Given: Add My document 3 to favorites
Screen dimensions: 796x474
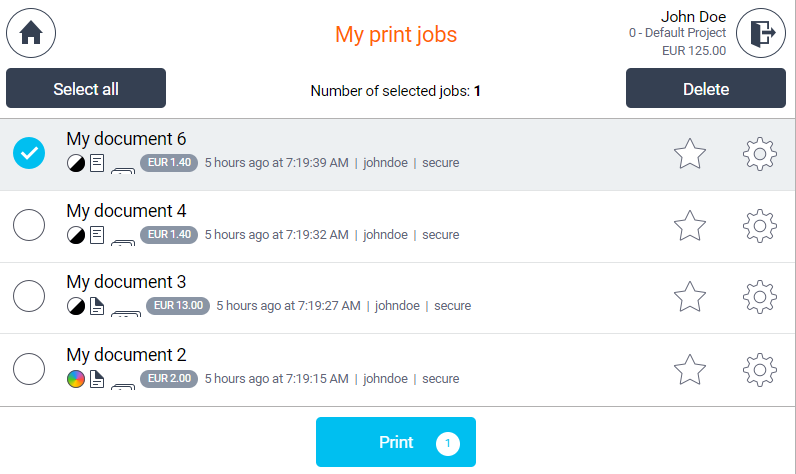Looking at the screenshot, I should coord(690,297).
